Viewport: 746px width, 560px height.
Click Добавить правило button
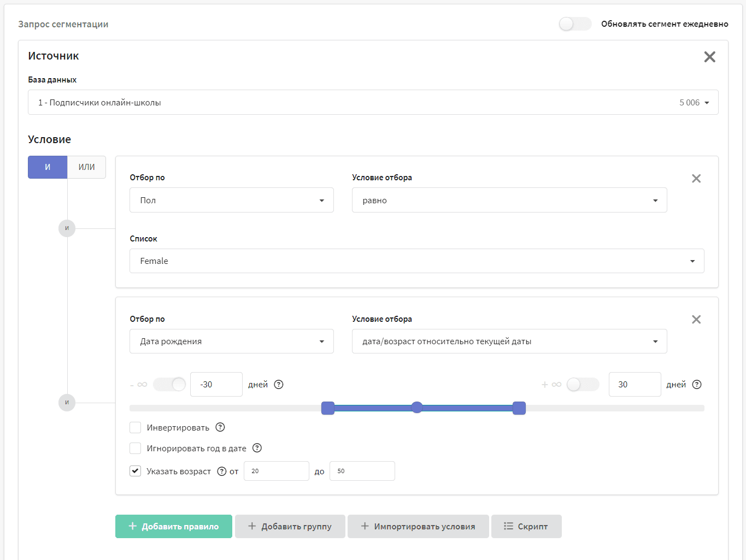[x=174, y=527]
